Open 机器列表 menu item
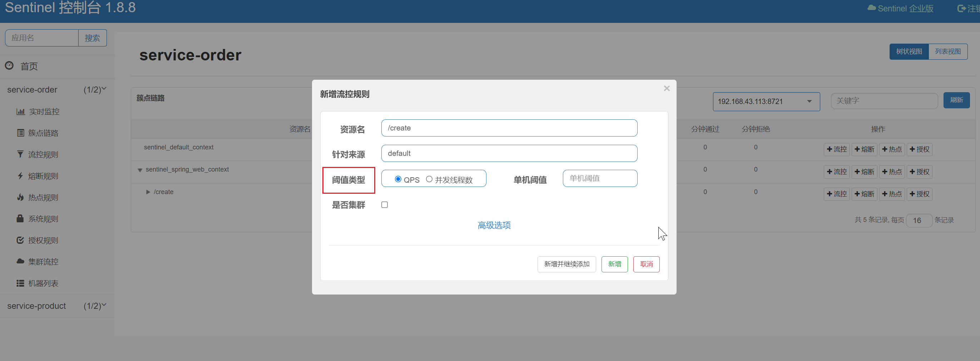The image size is (980, 361). pos(43,283)
